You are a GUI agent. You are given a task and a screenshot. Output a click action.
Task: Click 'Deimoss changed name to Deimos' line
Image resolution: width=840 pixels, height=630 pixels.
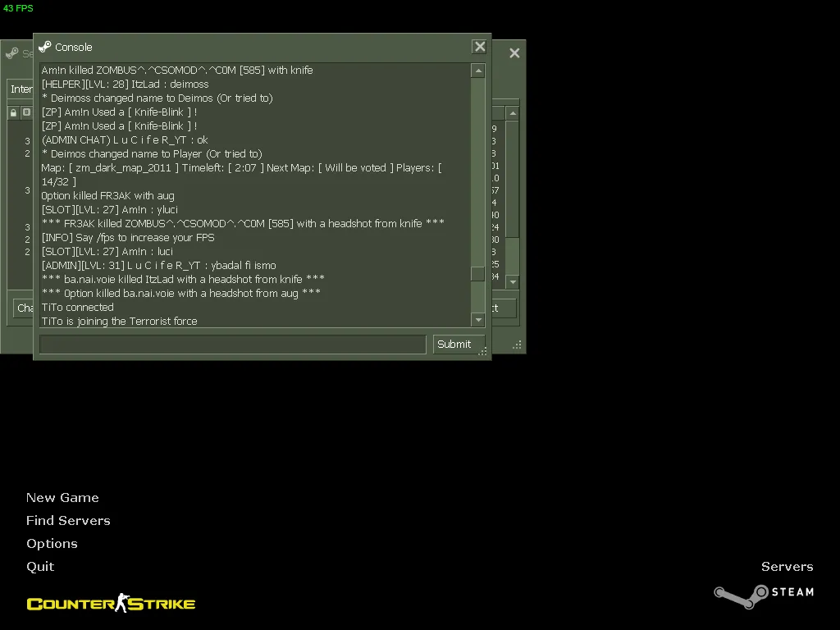pos(157,98)
